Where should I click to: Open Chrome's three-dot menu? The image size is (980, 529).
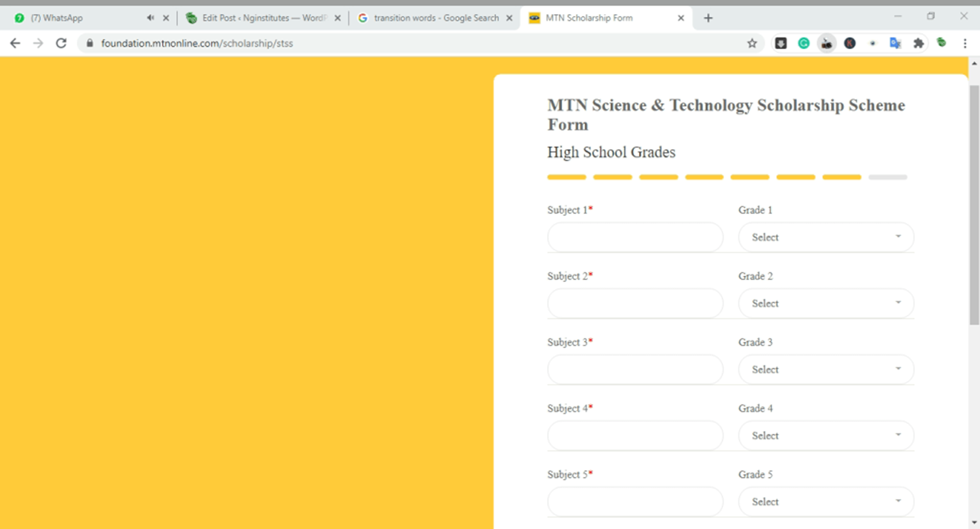click(965, 43)
